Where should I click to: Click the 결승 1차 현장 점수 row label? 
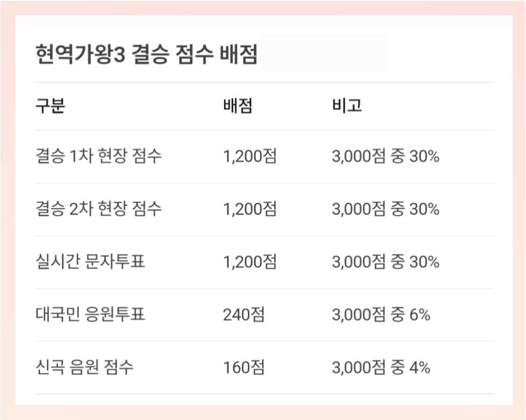point(99,156)
